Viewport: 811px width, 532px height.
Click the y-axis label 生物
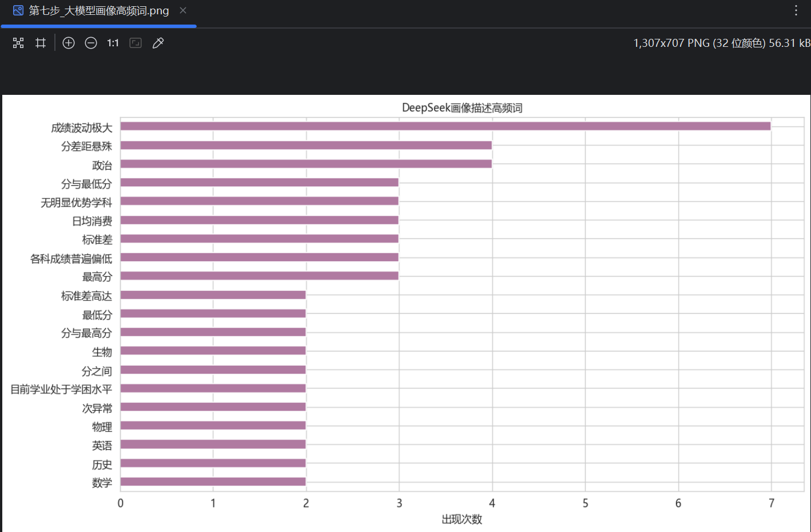coord(102,352)
